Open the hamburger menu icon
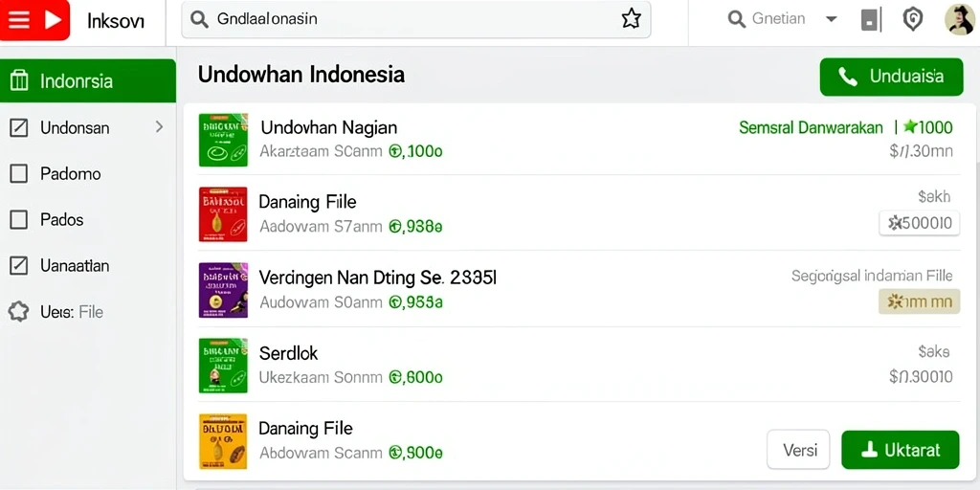 click(19, 20)
